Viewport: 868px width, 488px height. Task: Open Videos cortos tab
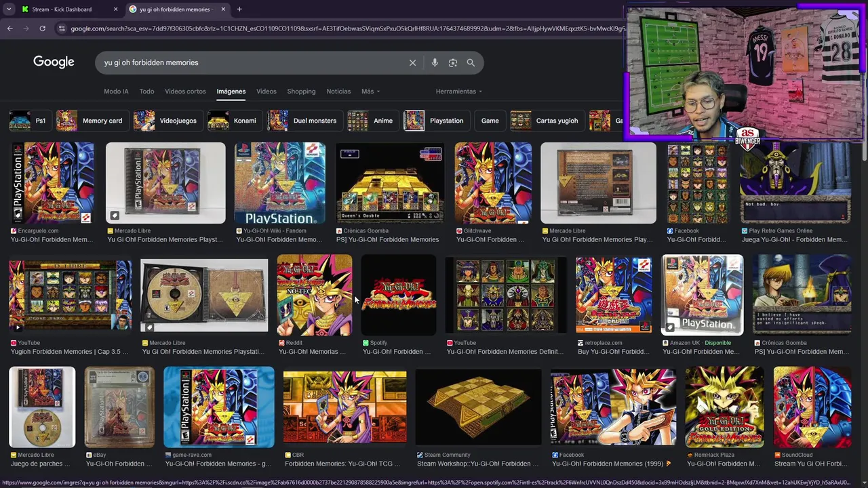point(185,91)
